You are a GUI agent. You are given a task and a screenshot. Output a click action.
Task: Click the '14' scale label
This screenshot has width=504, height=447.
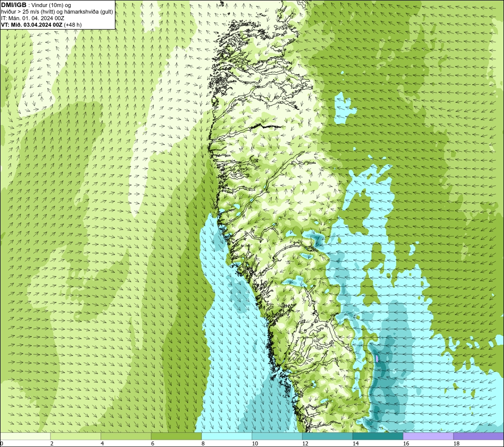(x=355, y=443)
